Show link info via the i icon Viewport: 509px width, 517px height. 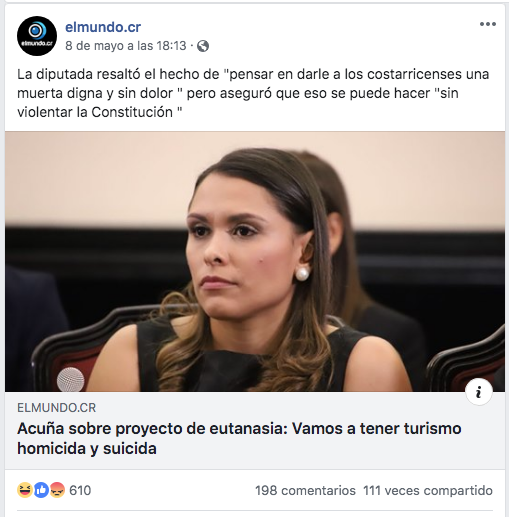pyautogui.click(x=479, y=392)
